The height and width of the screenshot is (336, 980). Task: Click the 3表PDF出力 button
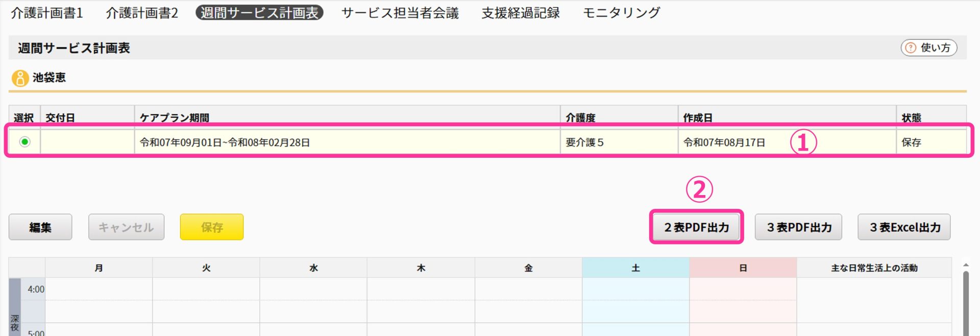pyautogui.click(x=798, y=227)
